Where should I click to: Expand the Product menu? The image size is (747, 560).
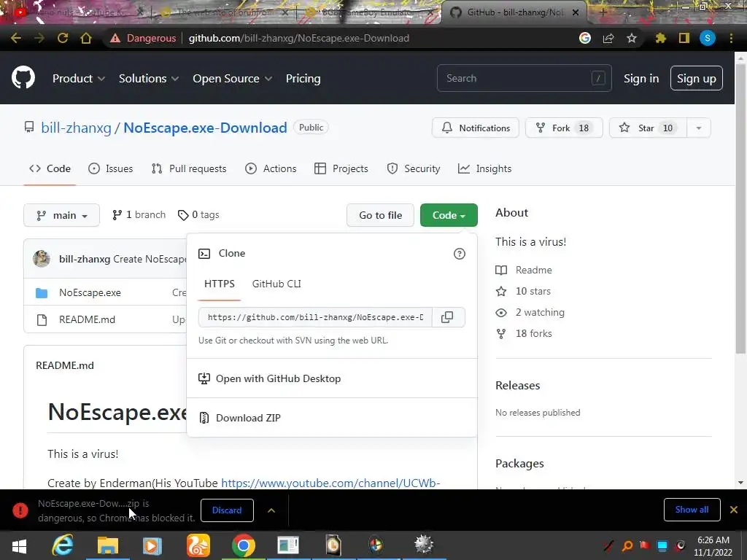click(79, 79)
